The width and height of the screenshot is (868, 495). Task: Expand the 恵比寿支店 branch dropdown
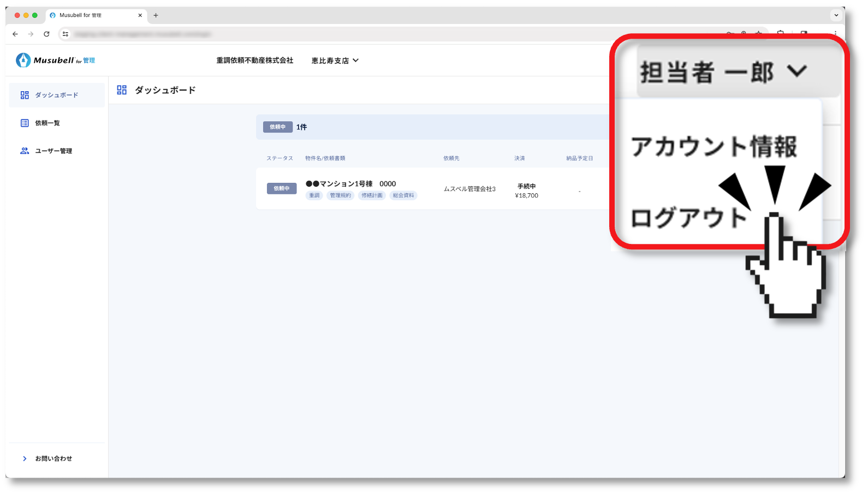(335, 61)
